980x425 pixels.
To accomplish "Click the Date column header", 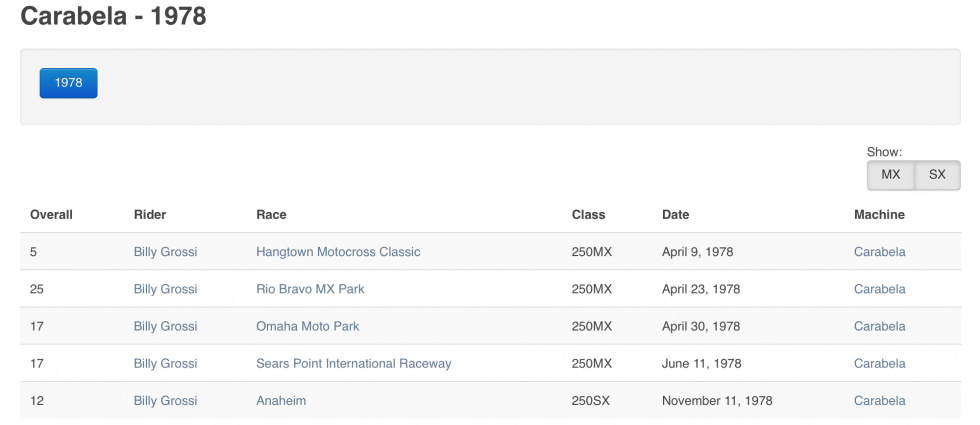I will tap(675, 214).
